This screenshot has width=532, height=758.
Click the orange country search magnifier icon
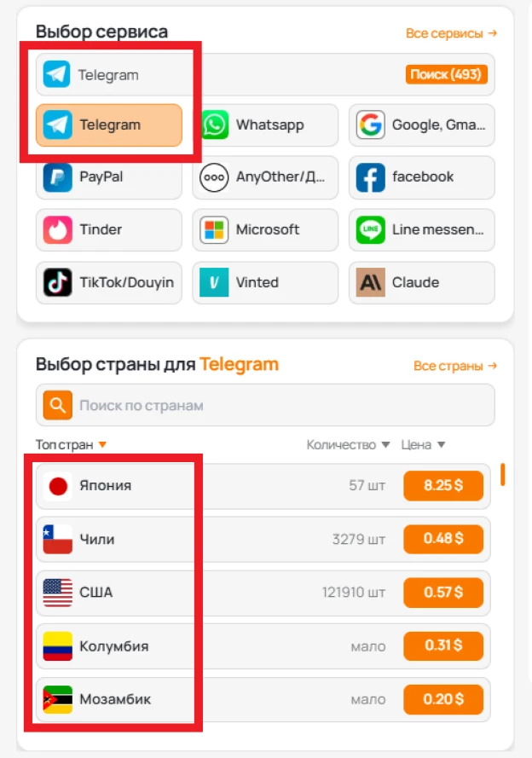pos(57,405)
